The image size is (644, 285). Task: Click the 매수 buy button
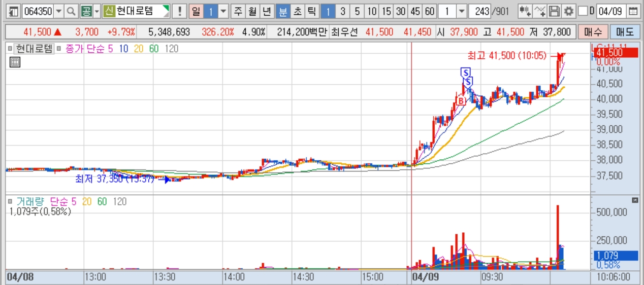coord(593,32)
